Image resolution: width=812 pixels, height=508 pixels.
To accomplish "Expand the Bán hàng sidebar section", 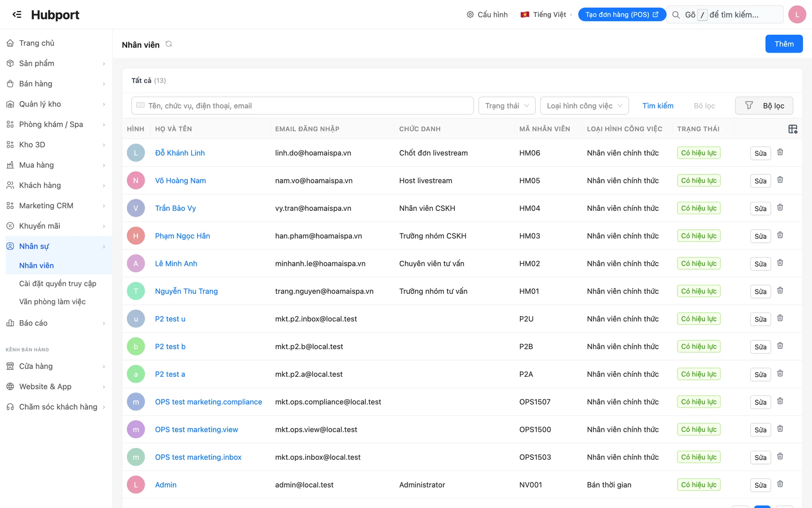I will [x=56, y=84].
